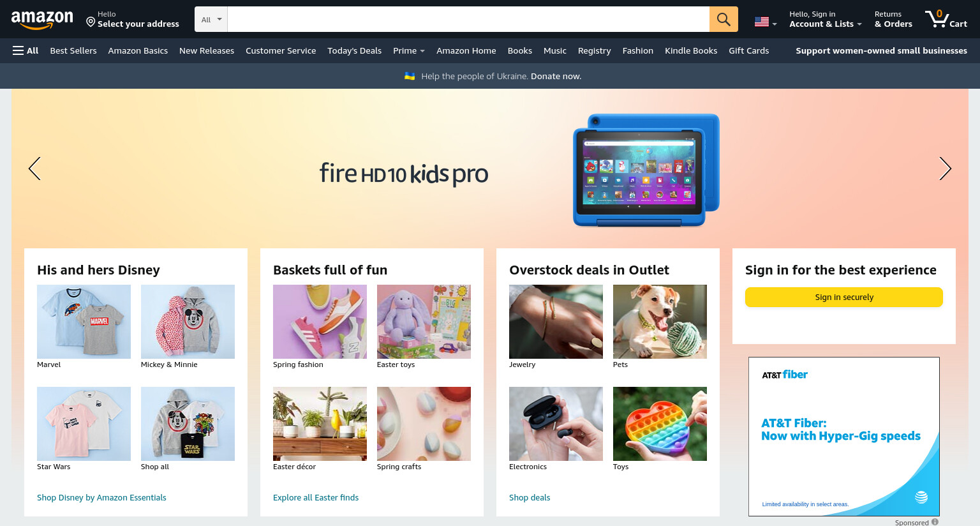Screen dimensions: 980x526
Task: Click the Amazon logo
Action: [x=42, y=20]
